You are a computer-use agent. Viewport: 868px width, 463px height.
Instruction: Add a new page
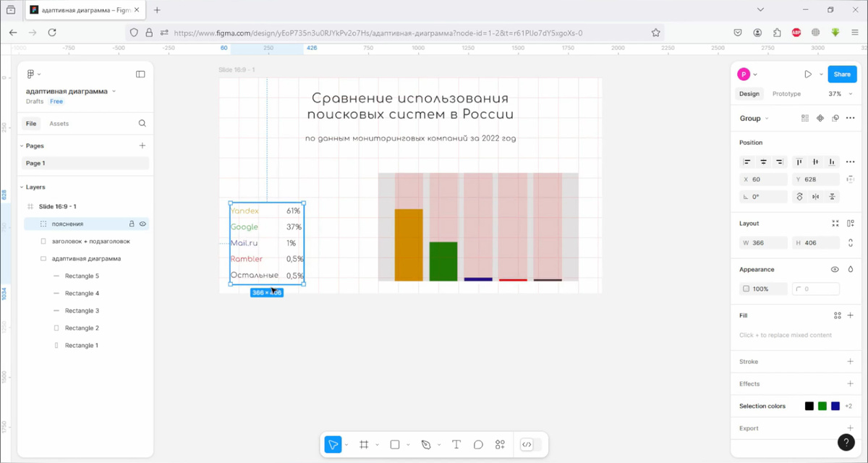coord(142,145)
